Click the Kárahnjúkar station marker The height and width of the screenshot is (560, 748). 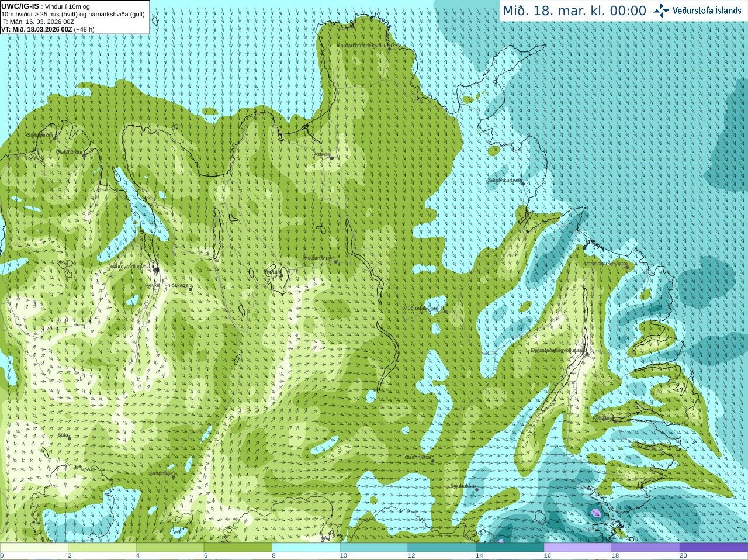433,461
